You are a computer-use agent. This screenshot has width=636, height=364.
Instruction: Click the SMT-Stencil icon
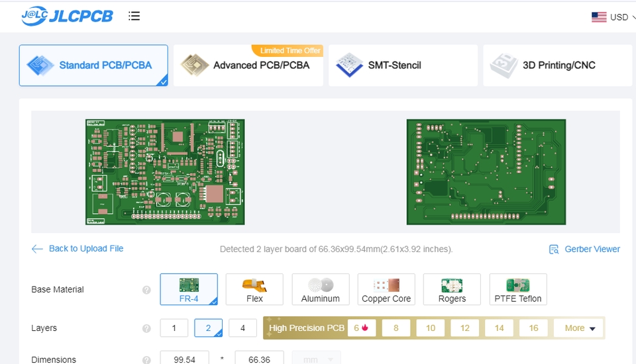coord(349,66)
